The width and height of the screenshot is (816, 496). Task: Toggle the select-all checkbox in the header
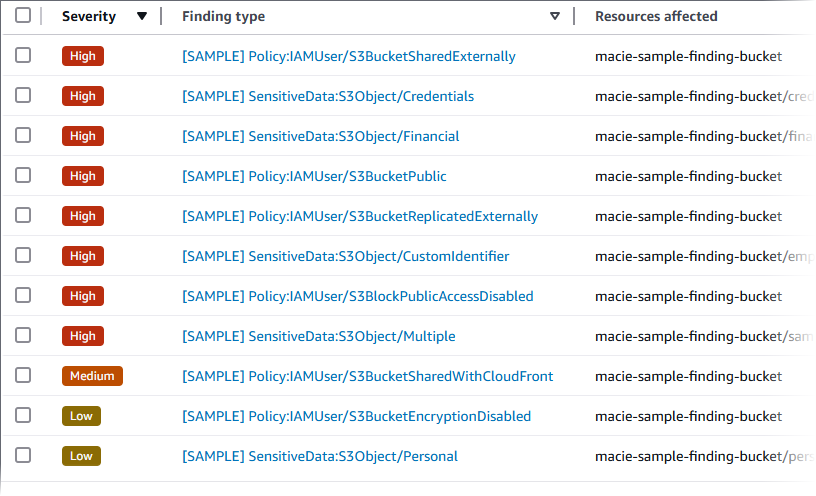tap(23, 16)
